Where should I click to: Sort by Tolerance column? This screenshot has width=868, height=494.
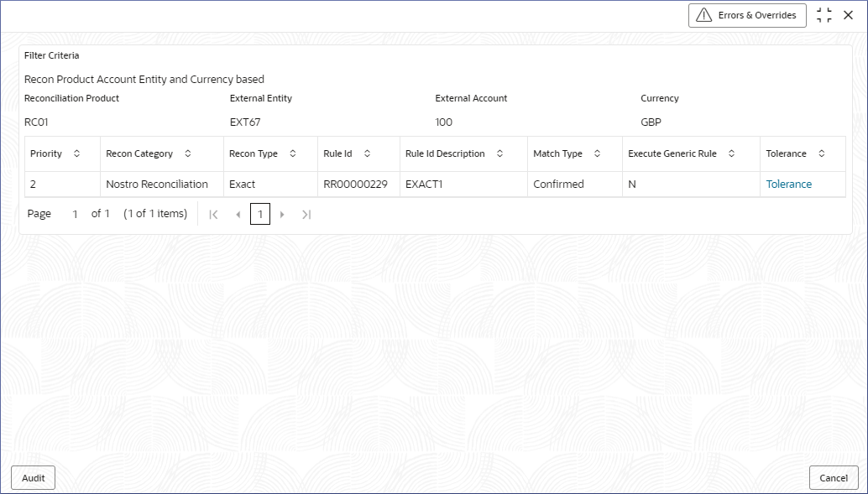coord(822,153)
